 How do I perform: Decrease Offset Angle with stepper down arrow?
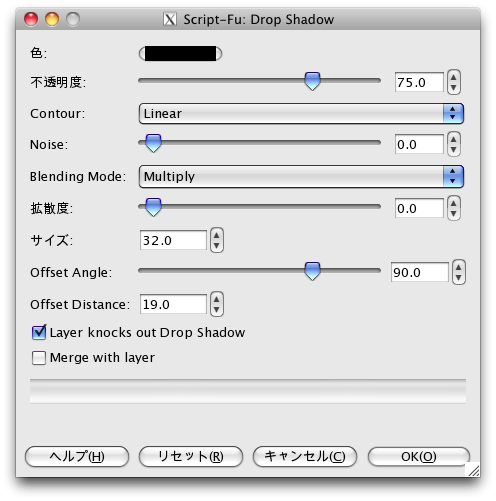click(x=459, y=278)
